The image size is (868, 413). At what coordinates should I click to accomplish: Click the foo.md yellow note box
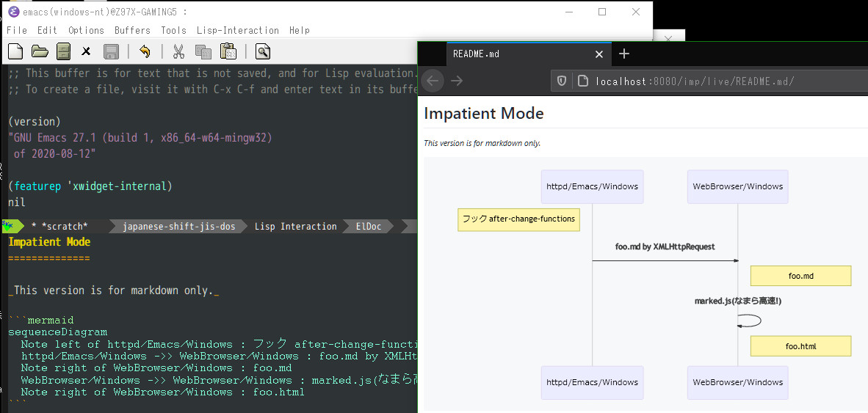800,276
